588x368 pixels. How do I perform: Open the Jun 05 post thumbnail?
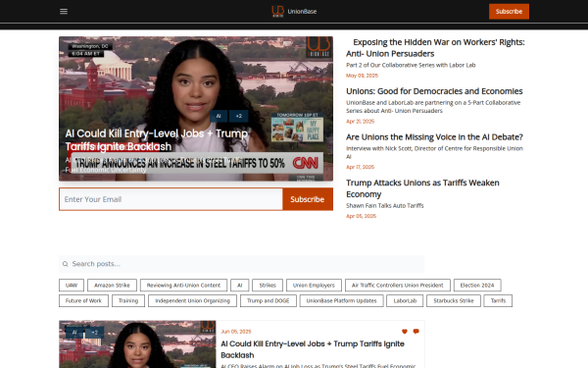coord(137,344)
